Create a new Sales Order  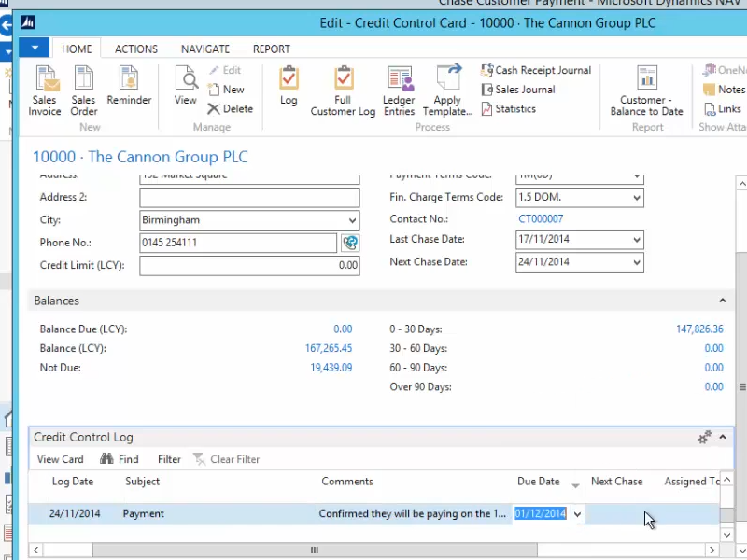[84, 91]
